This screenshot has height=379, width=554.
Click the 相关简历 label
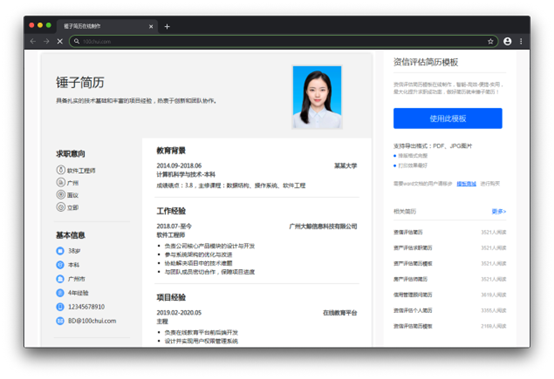(405, 211)
